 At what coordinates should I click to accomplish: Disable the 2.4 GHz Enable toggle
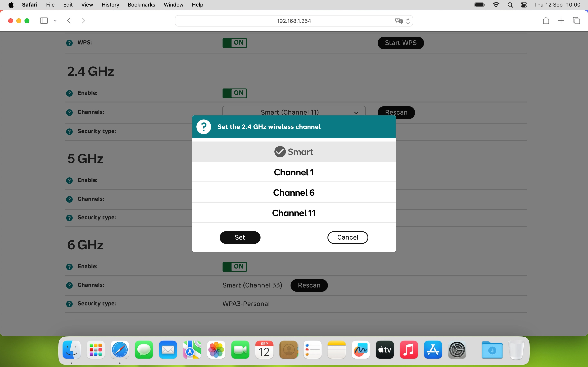235,93
